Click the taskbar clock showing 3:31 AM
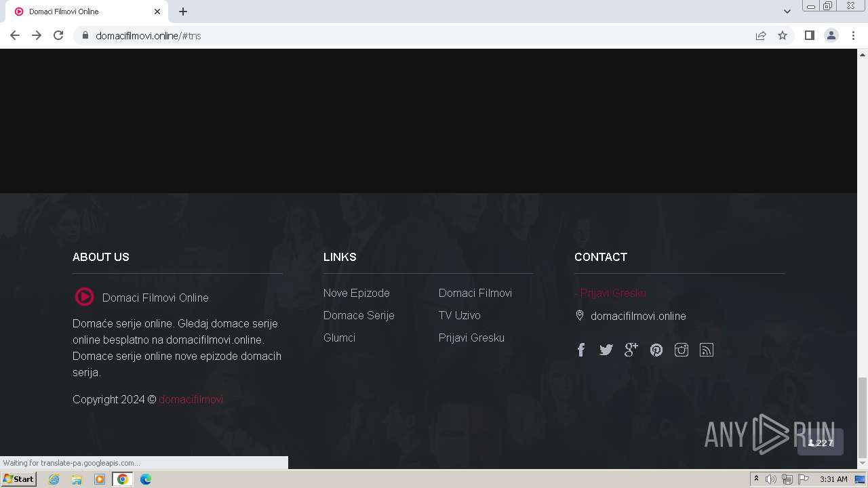Image resolution: width=868 pixels, height=488 pixels. (833, 479)
